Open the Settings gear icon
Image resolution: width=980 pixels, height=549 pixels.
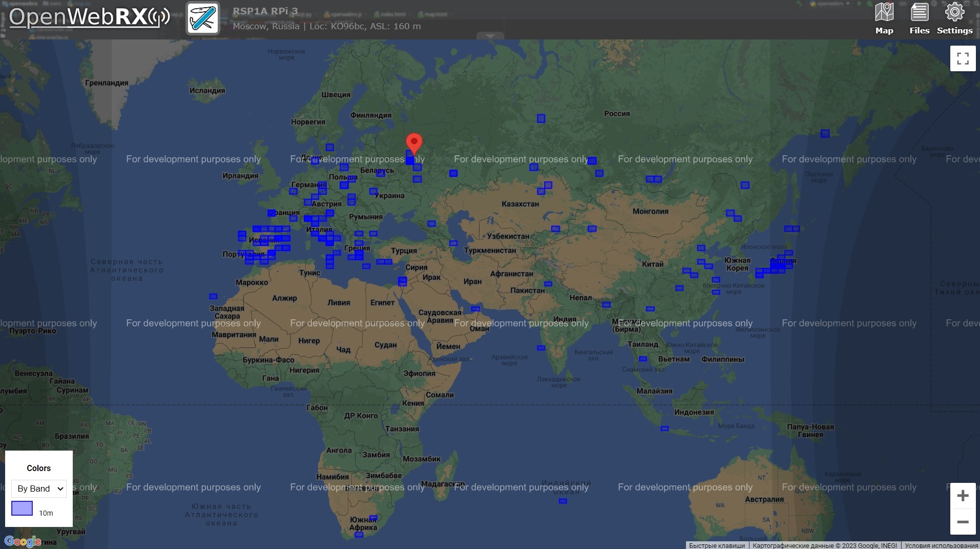click(x=954, y=19)
